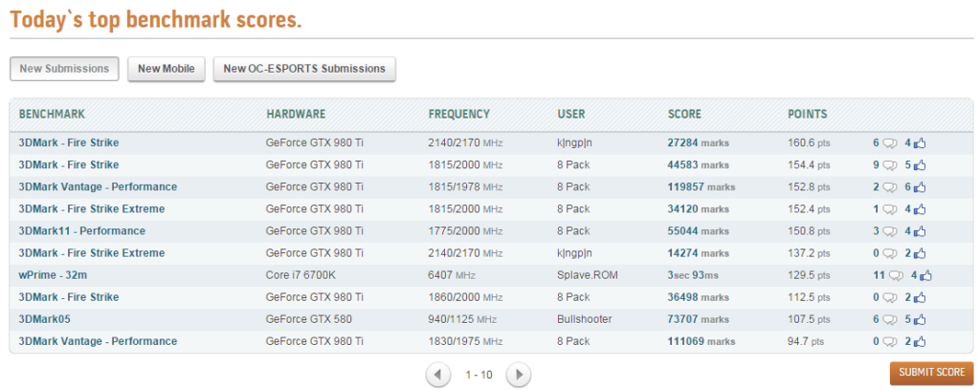Like the 111069 marks Vantage submission

pyautogui.click(x=920, y=341)
